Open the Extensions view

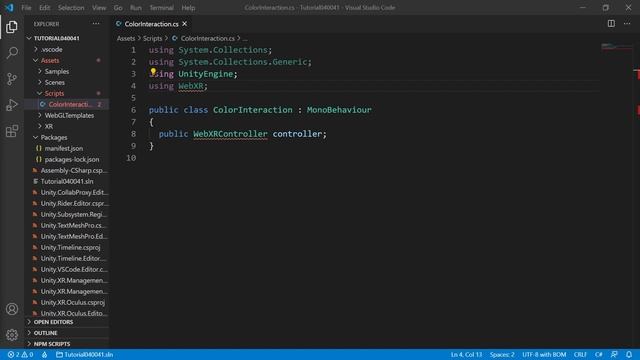[x=12, y=131]
